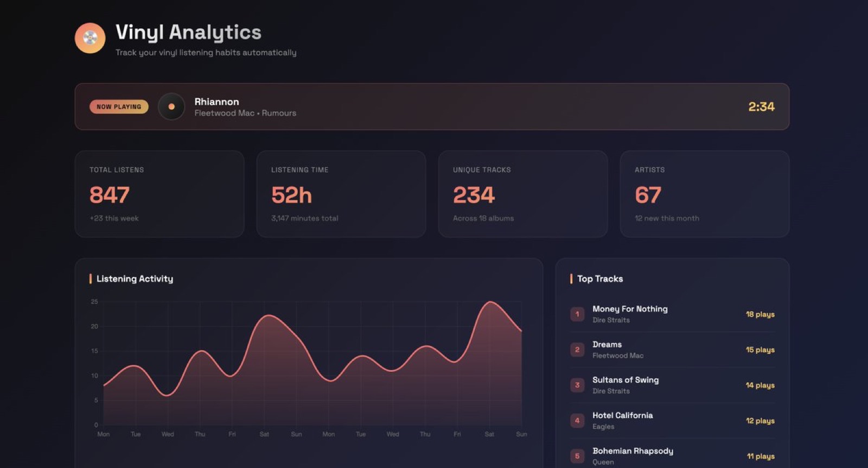
Task: Click the '11 plays' count
Action: point(761,456)
